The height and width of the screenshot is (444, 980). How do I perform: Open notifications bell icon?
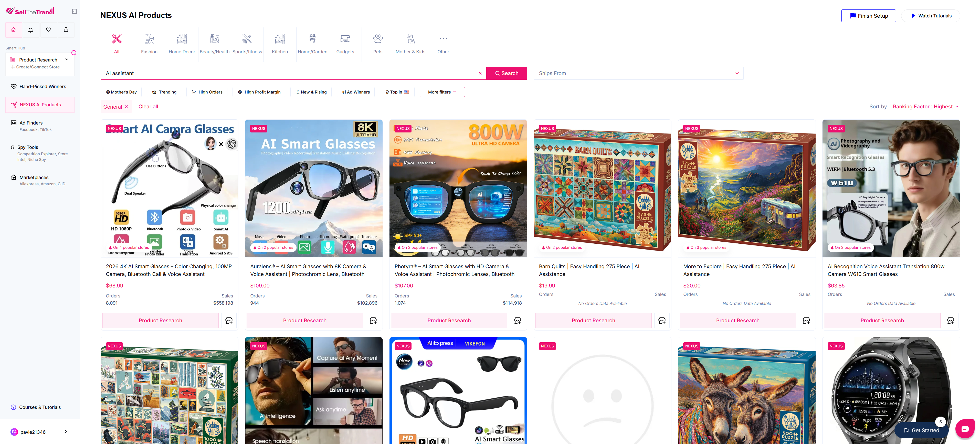point(31,30)
